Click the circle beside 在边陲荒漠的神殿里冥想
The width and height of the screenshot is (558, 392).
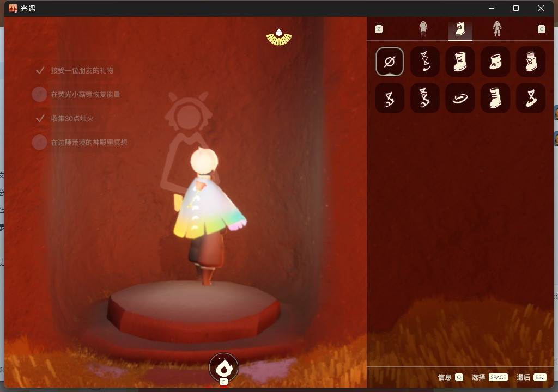[39, 142]
